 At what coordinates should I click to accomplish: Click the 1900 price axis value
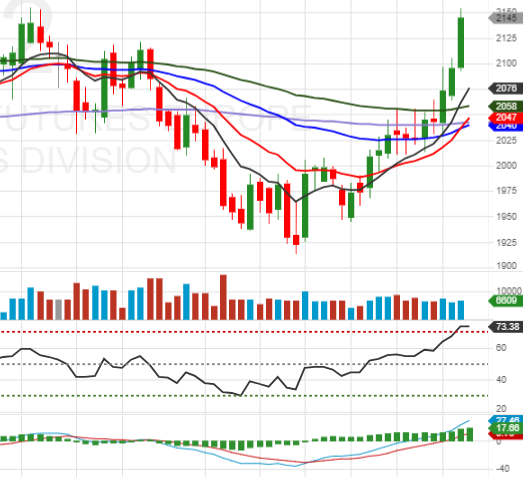[x=506, y=266]
